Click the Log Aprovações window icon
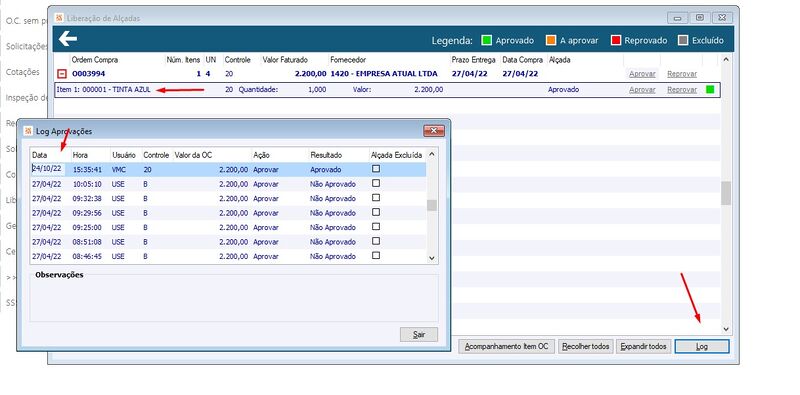This screenshot has width=800, height=395. tap(29, 131)
